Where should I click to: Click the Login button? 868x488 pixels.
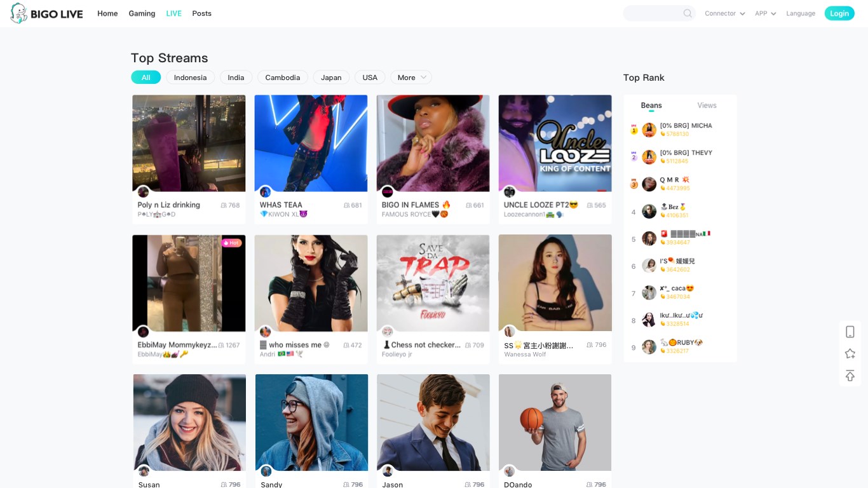[839, 13]
